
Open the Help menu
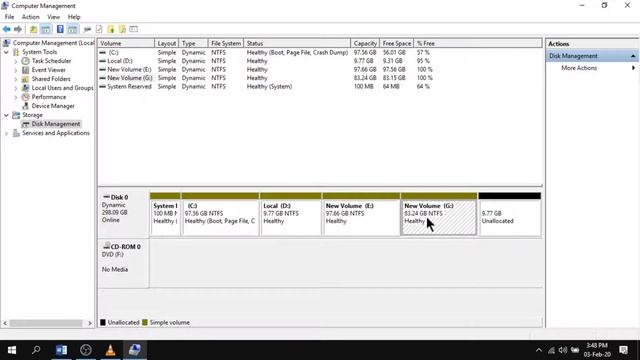pyautogui.click(x=74, y=17)
